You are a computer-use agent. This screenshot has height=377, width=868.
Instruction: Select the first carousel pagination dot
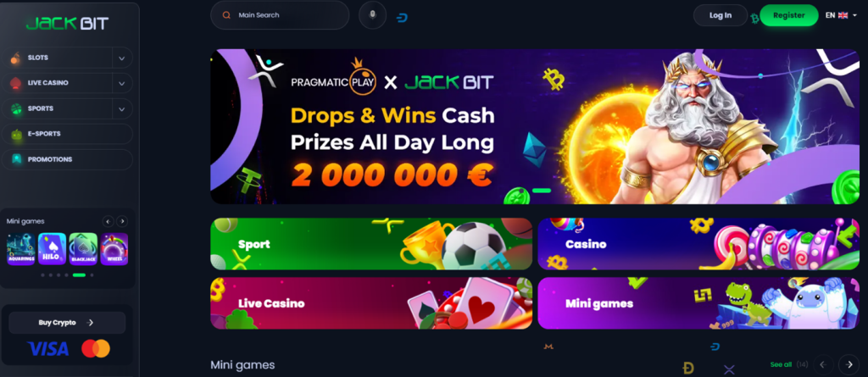(x=42, y=274)
